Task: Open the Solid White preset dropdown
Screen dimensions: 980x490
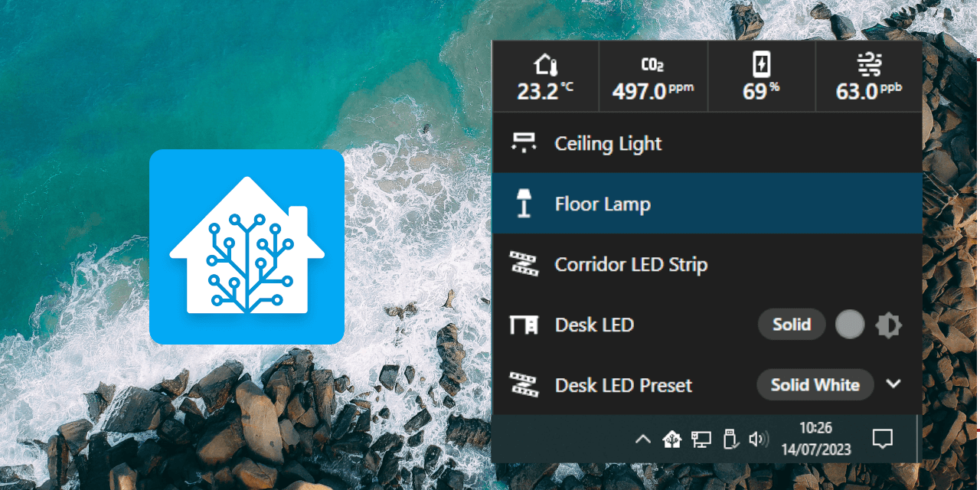Action: tap(815, 384)
